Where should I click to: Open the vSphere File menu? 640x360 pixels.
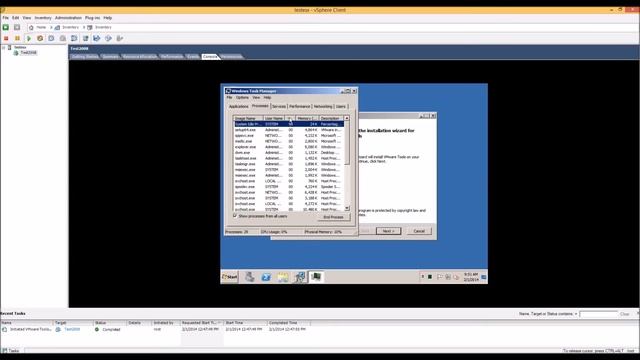(5, 18)
